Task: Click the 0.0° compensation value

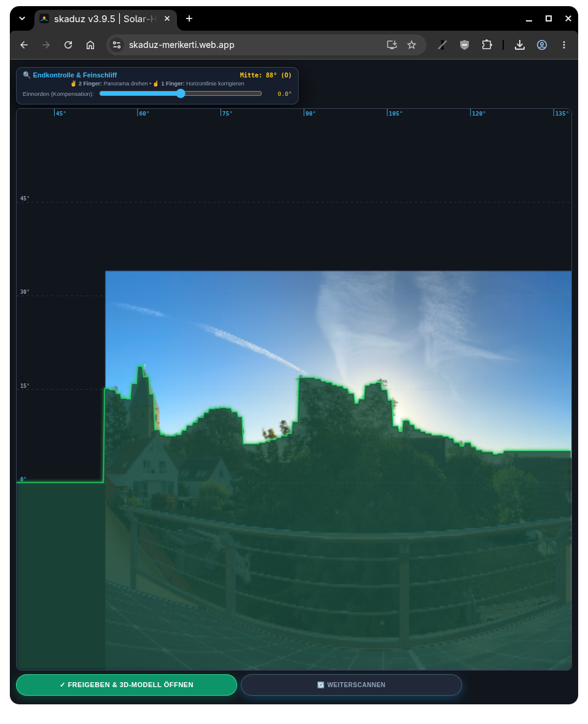Action: click(x=284, y=94)
